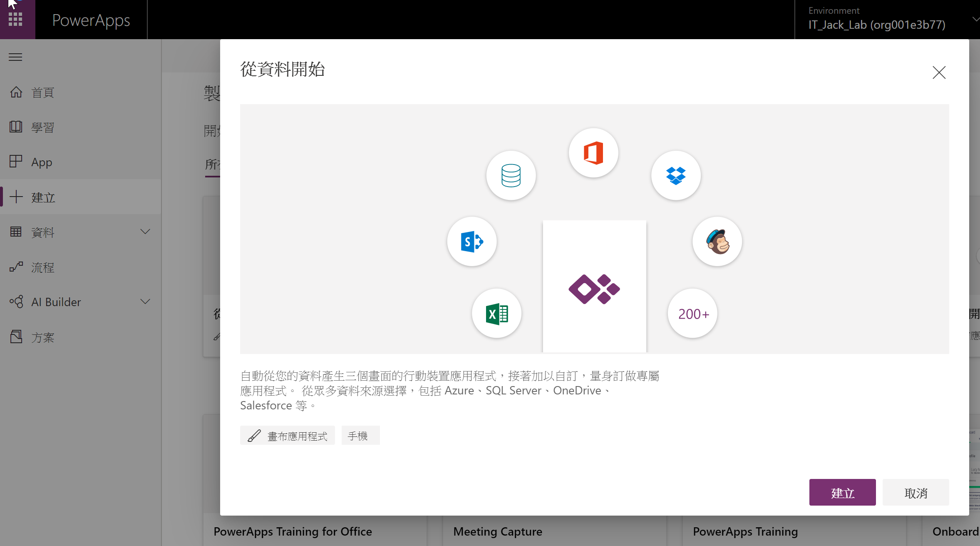Click the 取消 cancel button
The width and height of the screenshot is (980, 546).
(915, 492)
